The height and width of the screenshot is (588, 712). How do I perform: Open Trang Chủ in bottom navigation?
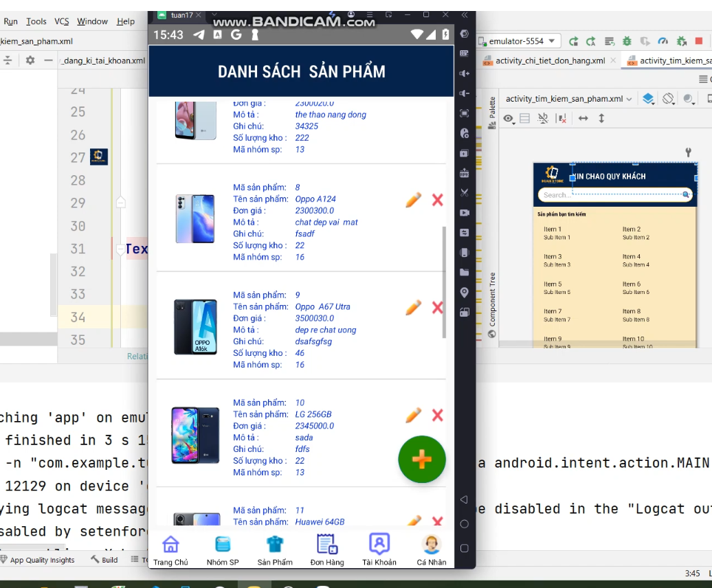coord(170,550)
